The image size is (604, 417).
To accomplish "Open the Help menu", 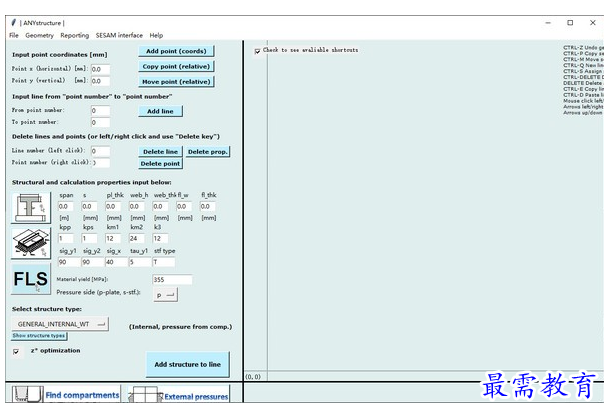I will click(156, 35).
